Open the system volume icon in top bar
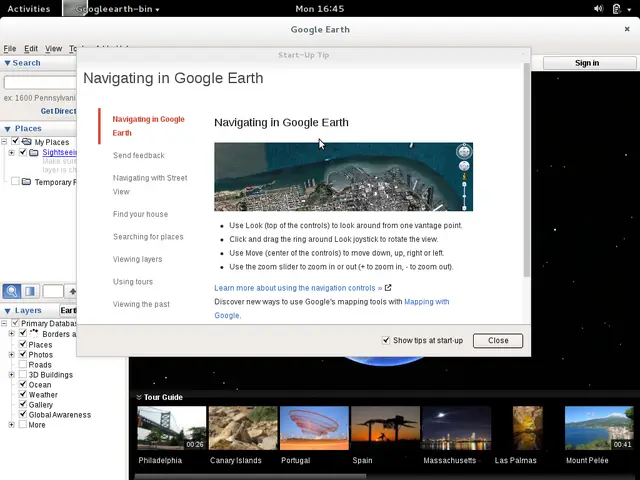 (x=598, y=9)
